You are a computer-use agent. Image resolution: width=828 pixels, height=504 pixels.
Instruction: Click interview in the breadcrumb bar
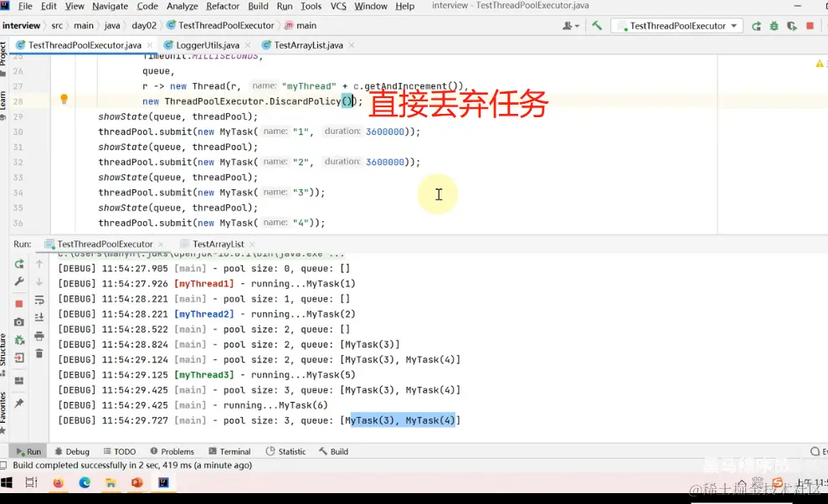[21, 25]
